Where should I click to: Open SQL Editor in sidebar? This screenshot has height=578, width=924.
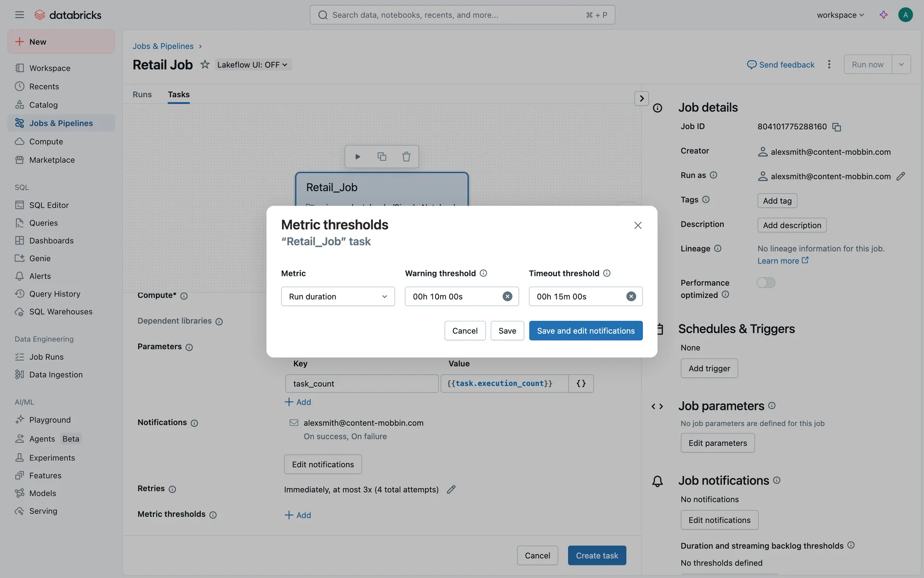(x=49, y=205)
